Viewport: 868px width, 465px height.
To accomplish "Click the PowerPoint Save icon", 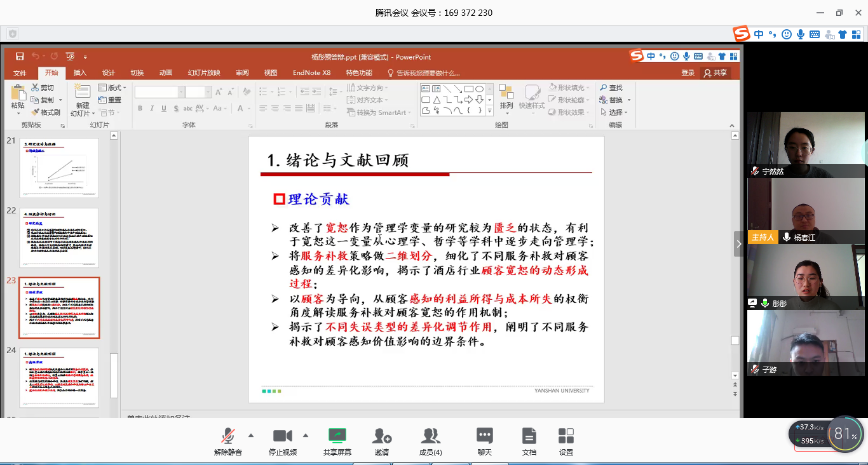I will 20,57.
